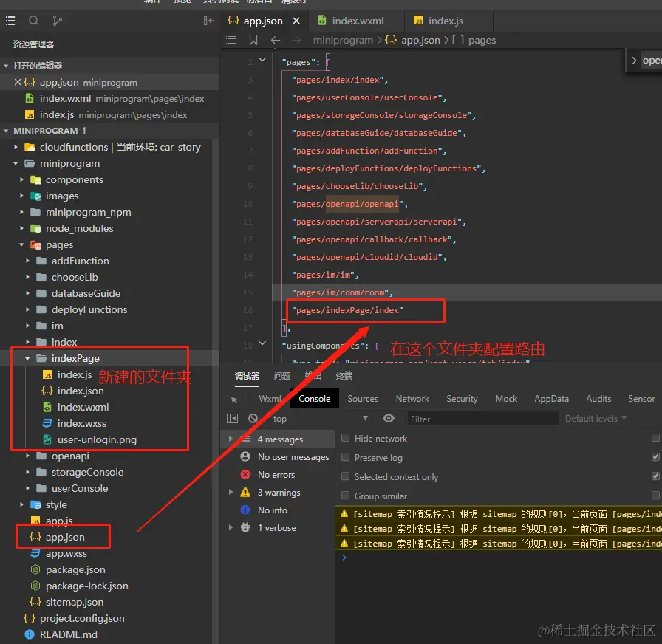Open the source control branch icon
This screenshot has width=662, height=644.
[58, 21]
